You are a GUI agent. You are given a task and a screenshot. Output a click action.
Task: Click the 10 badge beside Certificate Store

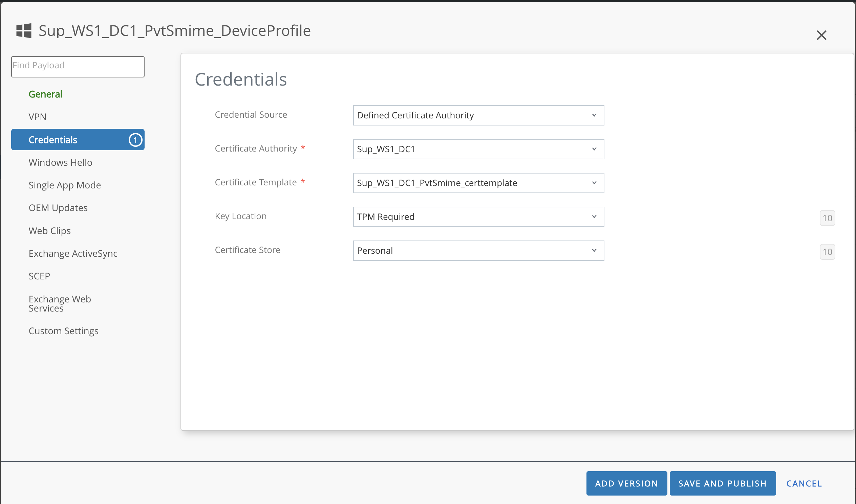coord(827,252)
